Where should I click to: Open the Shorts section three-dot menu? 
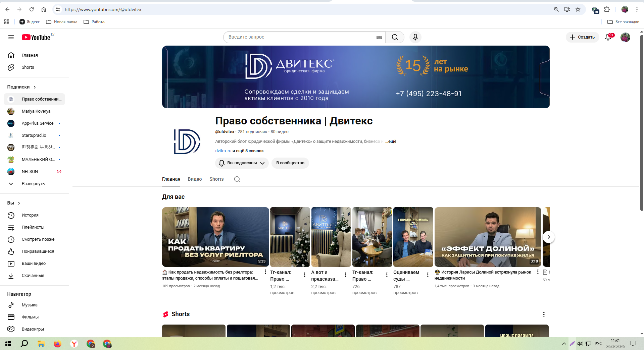click(x=544, y=314)
